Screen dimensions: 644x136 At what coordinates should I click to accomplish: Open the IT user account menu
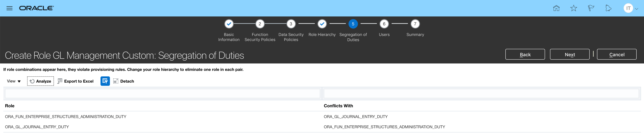pos(631,8)
